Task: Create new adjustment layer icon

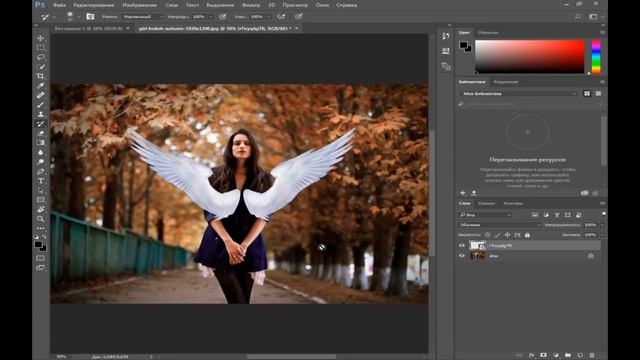Action: coord(556,355)
